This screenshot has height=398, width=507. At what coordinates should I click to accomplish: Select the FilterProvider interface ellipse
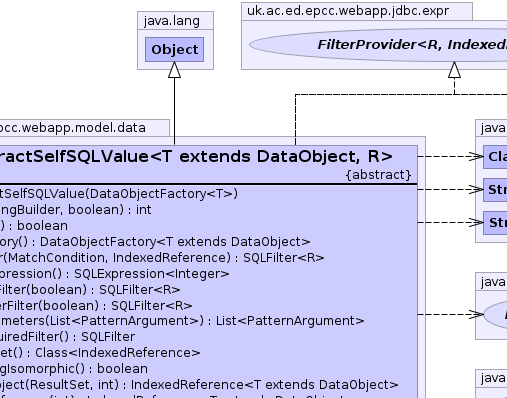pyautogui.click(x=378, y=45)
